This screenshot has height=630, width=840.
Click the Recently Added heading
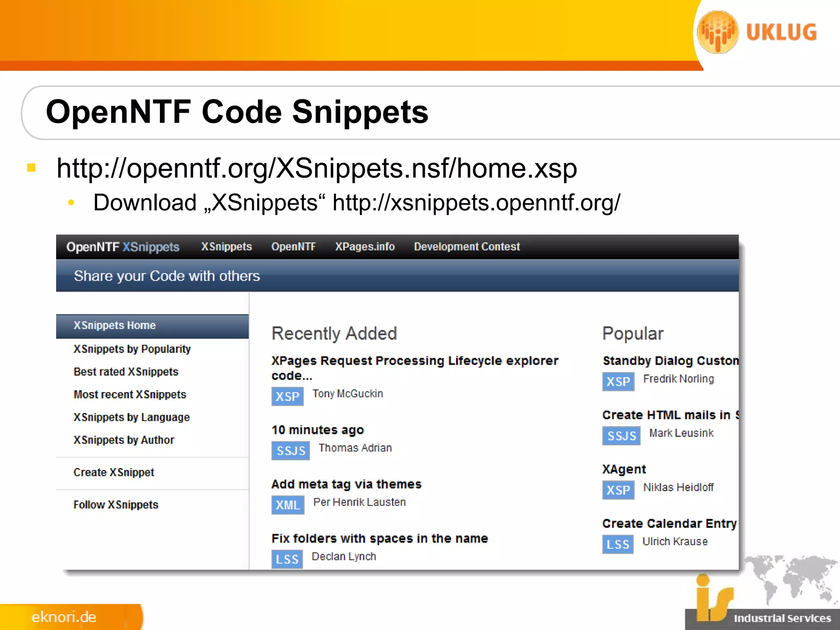pyautogui.click(x=334, y=333)
